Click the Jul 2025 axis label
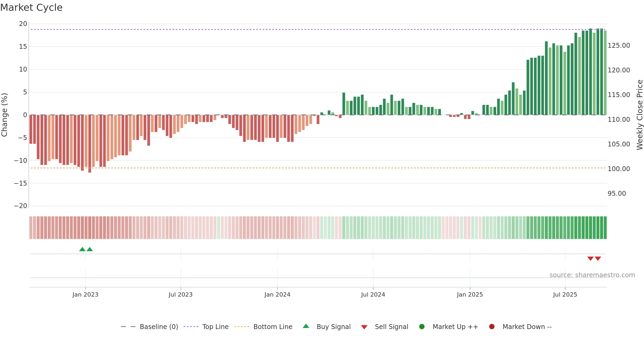Screen dimensions: 644x362 pyautogui.click(x=565, y=295)
